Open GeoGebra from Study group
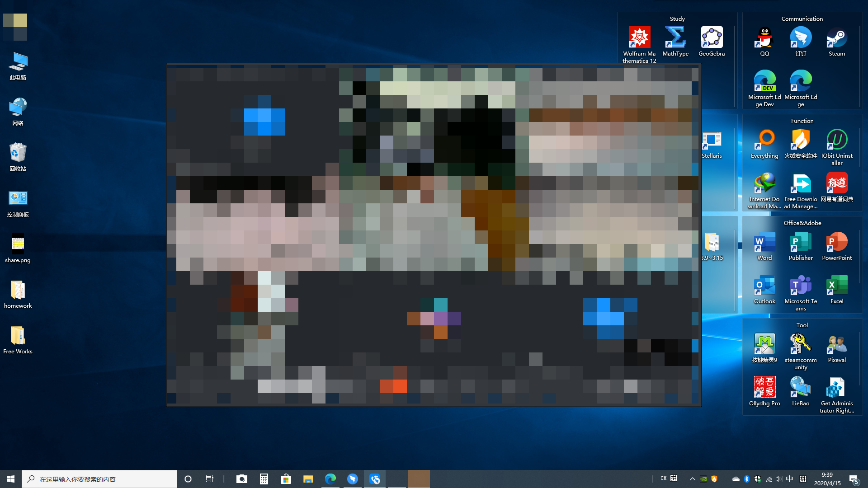Screen dimensions: 868x488 coord(712,38)
